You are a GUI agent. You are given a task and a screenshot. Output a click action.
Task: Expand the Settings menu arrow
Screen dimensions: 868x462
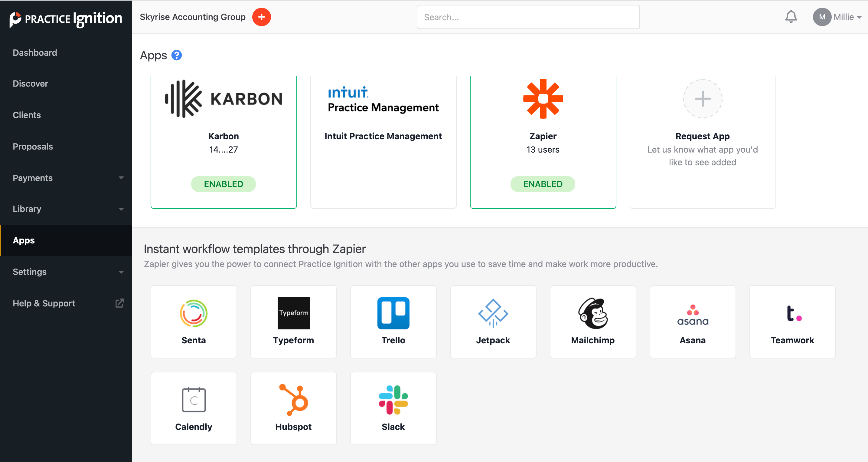click(121, 272)
